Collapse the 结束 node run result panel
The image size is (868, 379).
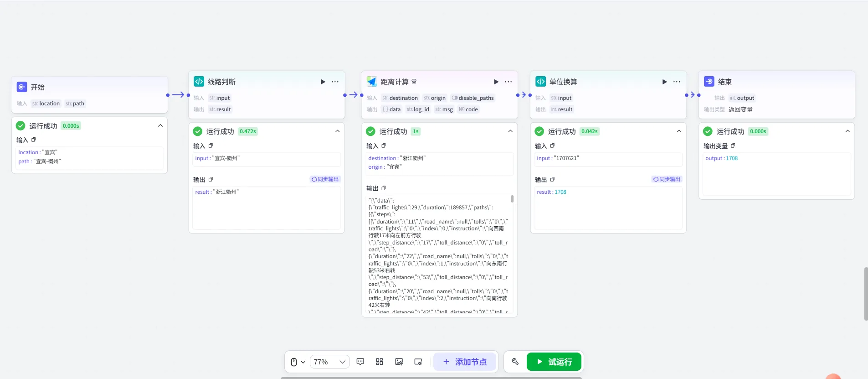coord(847,131)
